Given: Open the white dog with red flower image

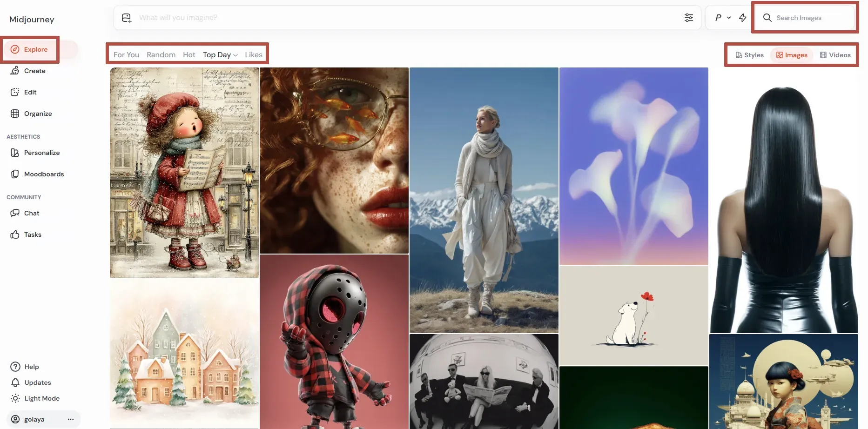Looking at the screenshot, I should coord(633,315).
